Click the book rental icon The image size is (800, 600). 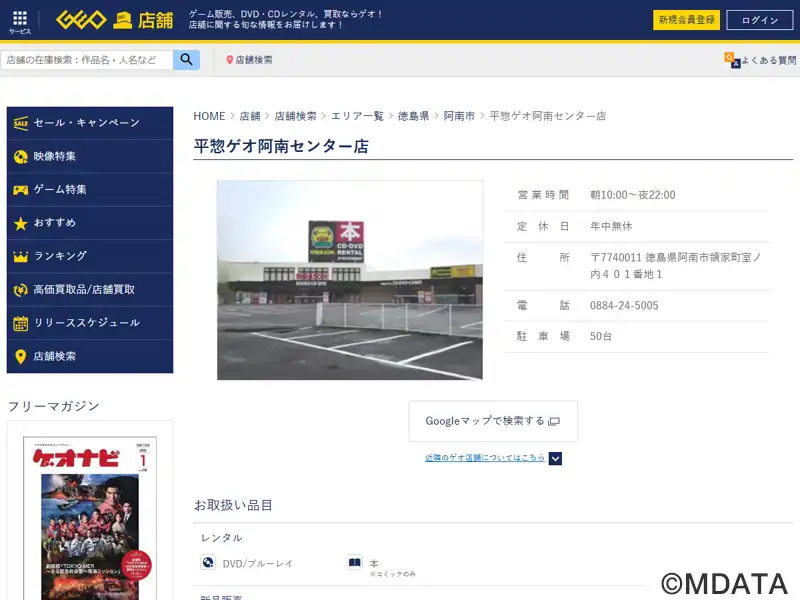(355, 562)
